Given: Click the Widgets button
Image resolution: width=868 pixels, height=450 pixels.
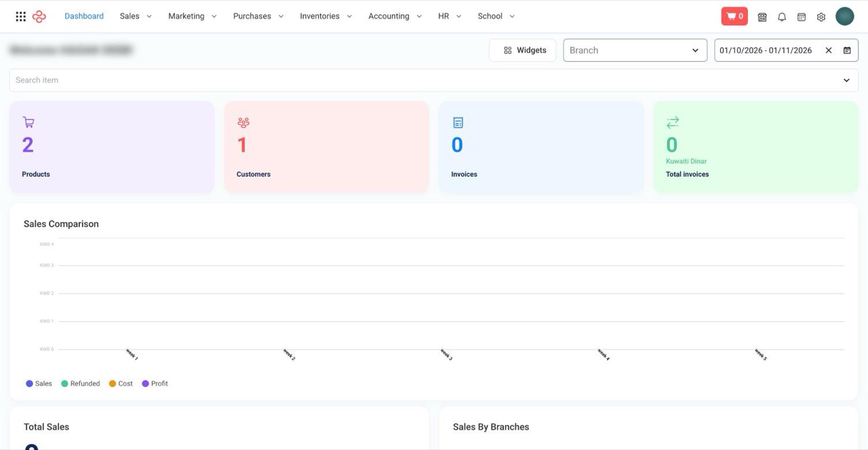Looking at the screenshot, I should (x=523, y=50).
